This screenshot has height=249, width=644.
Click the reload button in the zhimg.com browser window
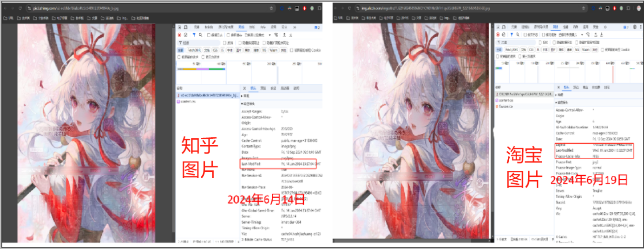point(20,8)
